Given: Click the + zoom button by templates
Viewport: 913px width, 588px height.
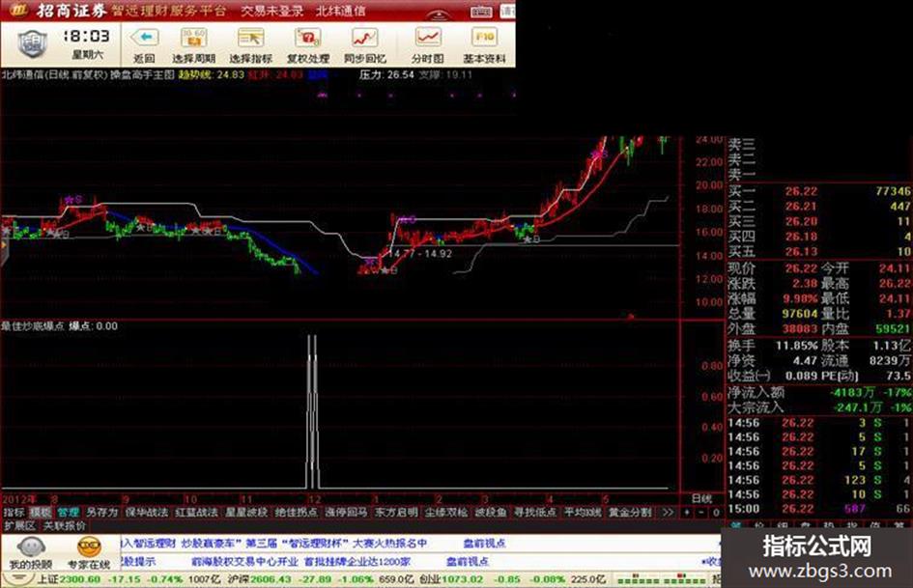Looking at the screenshot, I should click(x=687, y=513).
